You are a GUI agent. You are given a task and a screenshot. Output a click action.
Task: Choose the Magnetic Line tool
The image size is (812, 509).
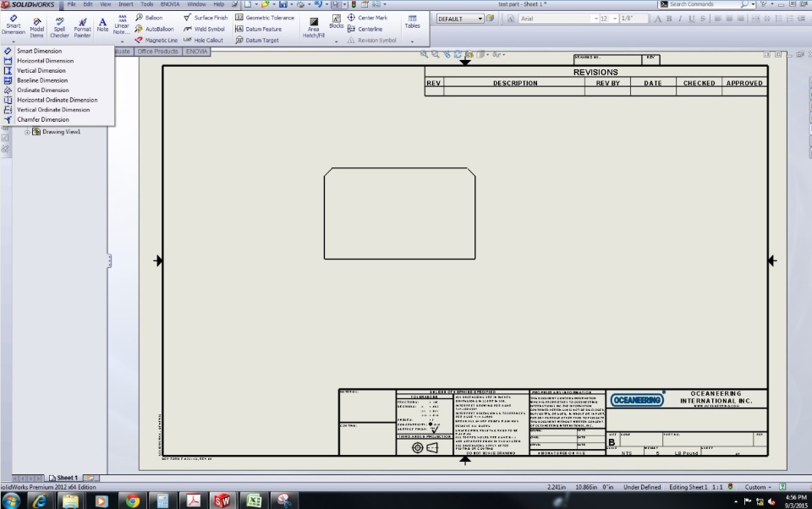click(156, 40)
